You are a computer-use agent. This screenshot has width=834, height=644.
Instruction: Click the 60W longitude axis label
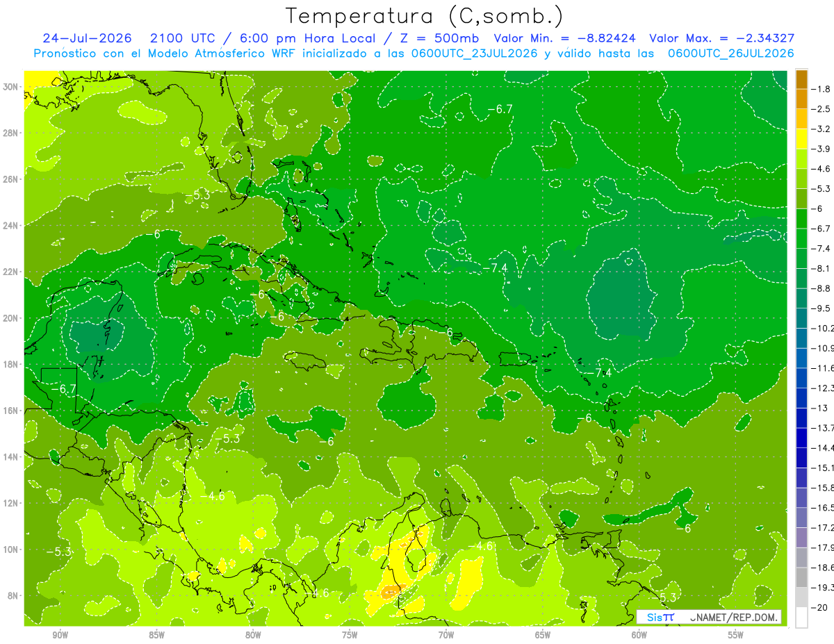pyautogui.click(x=639, y=636)
